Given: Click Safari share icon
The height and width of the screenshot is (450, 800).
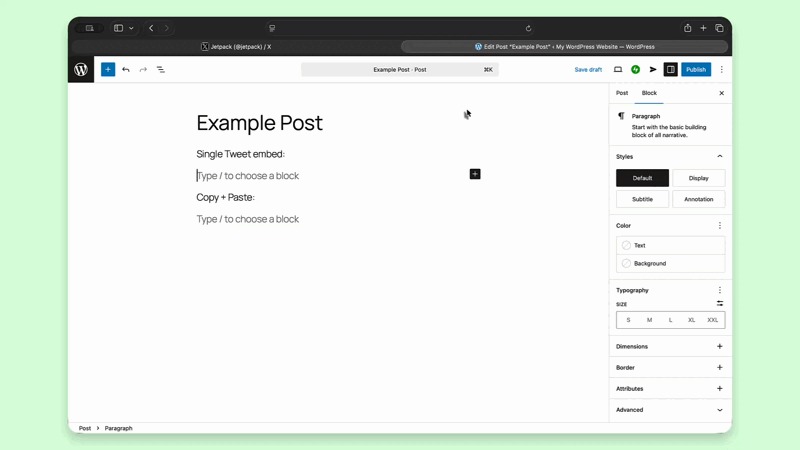Looking at the screenshot, I should (x=688, y=28).
